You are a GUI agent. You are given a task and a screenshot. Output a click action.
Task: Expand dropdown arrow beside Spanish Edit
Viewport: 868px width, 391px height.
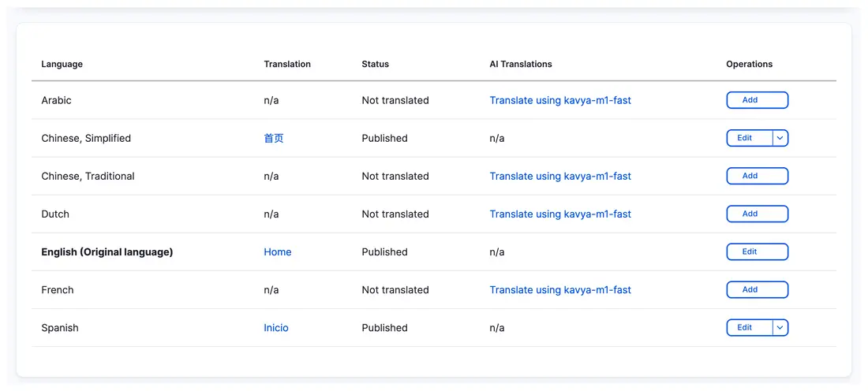pyautogui.click(x=780, y=328)
